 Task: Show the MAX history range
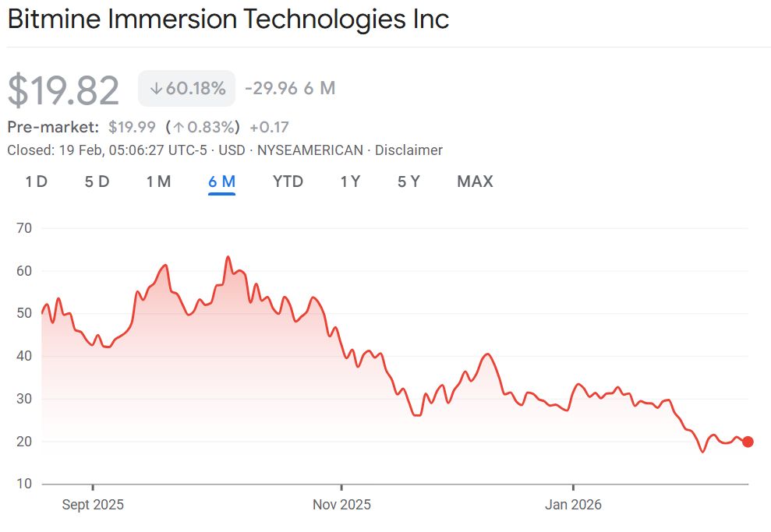point(475,181)
